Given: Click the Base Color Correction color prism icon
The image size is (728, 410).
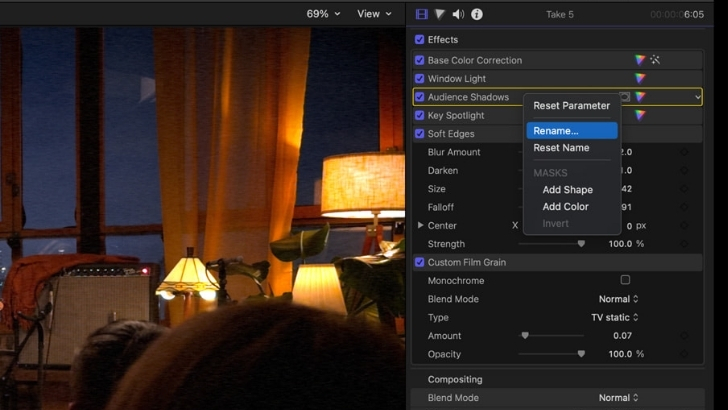Looking at the screenshot, I should pyautogui.click(x=640, y=60).
